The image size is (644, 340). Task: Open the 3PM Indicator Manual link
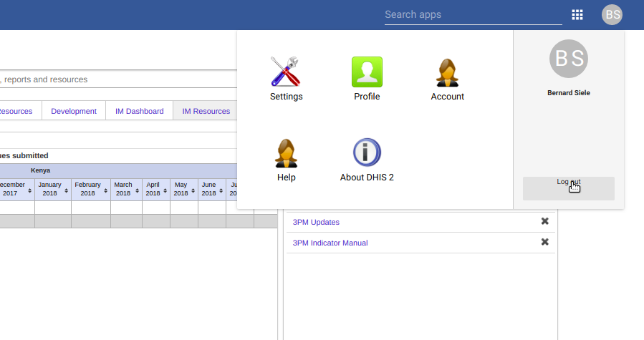coord(330,243)
